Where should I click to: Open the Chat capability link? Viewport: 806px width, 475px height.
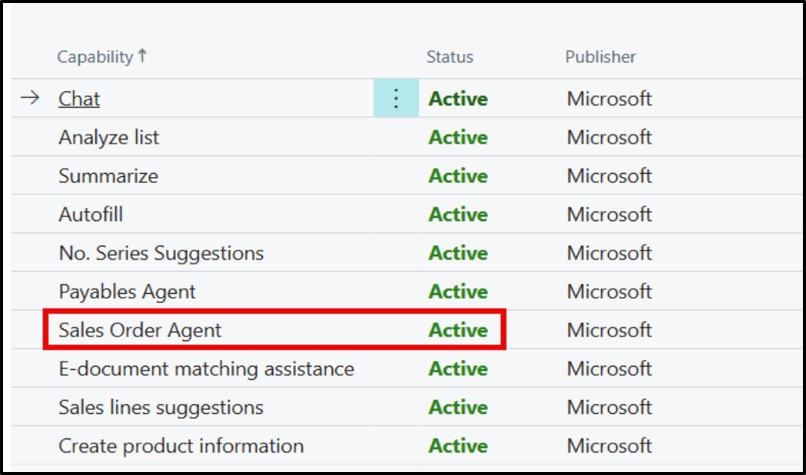pos(79,98)
